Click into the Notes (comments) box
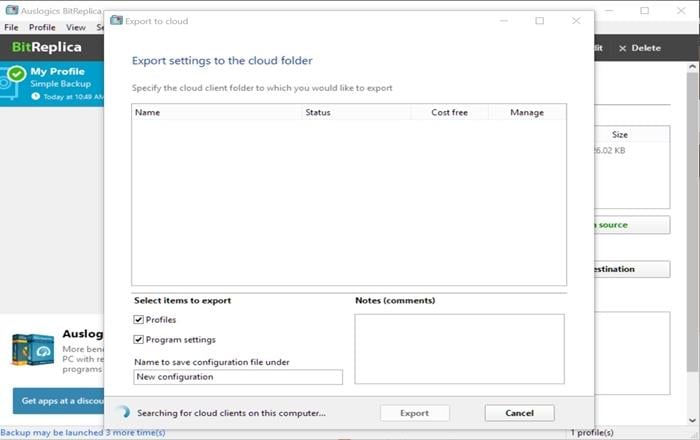The image size is (700, 440). pos(459,349)
